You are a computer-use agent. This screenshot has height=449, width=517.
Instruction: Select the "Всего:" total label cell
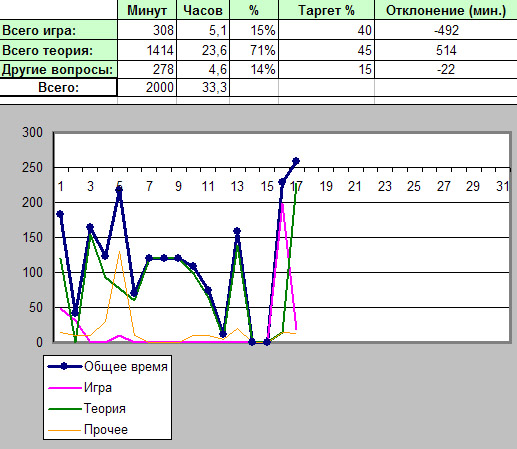[59, 87]
